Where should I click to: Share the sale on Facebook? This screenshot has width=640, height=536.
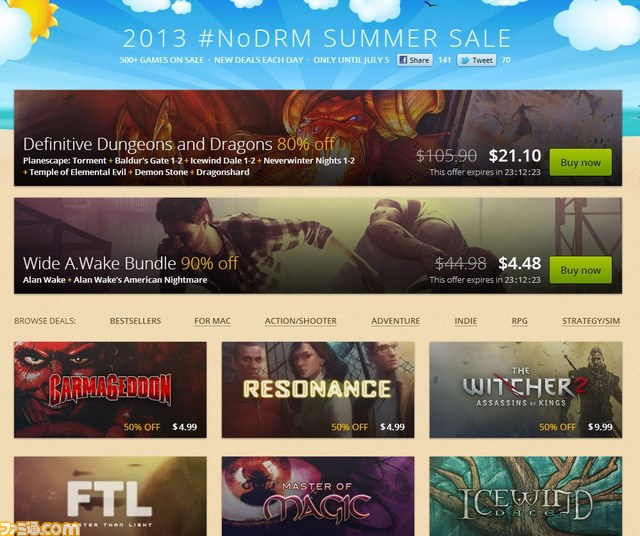(x=414, y=60)
